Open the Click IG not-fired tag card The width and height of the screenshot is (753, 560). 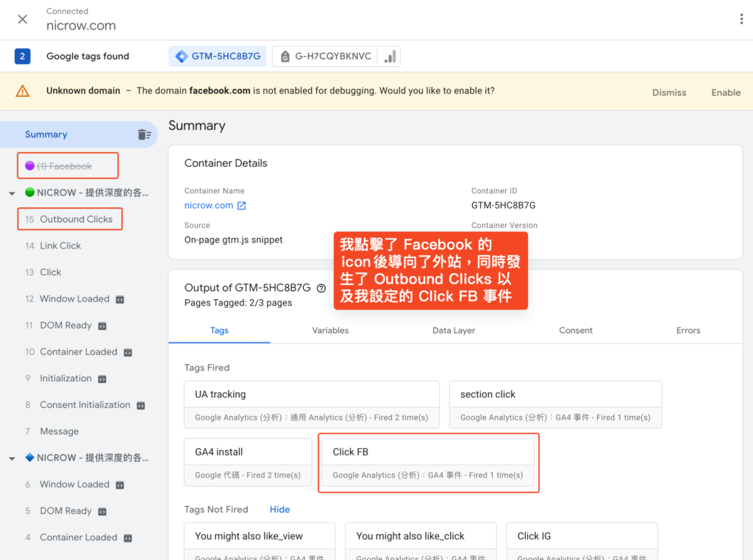[x=582, y=542]
